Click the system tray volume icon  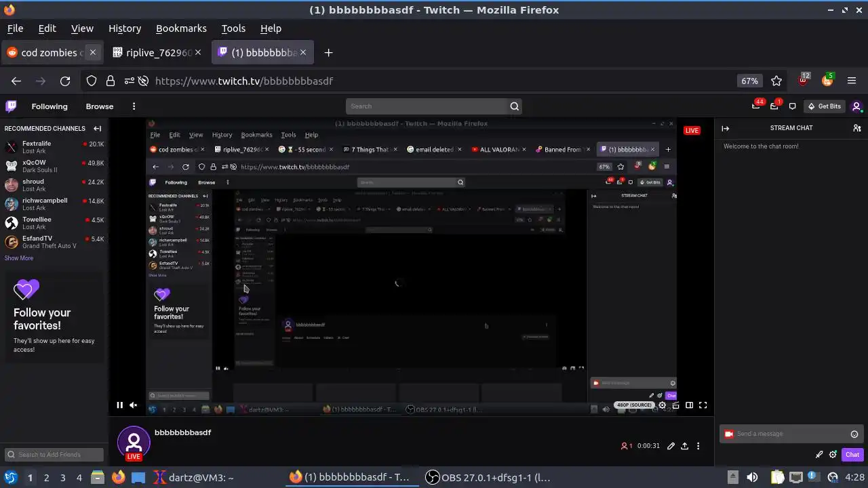coord(752,477)
